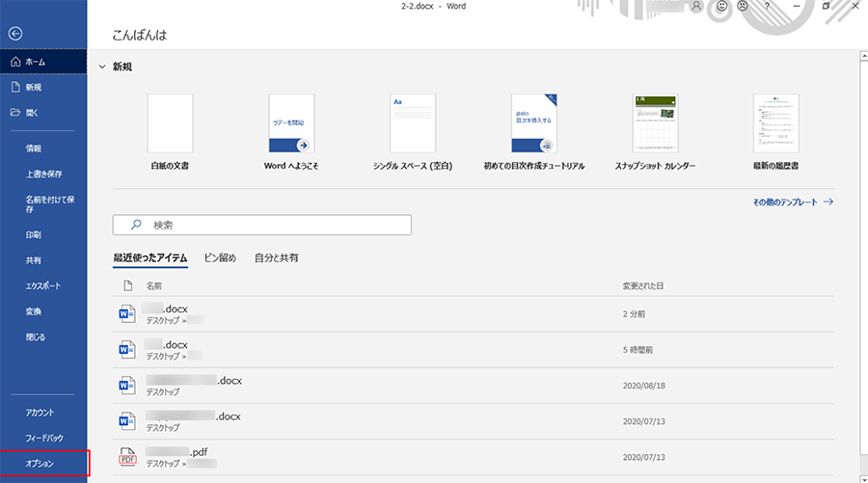The height and width of the screenshot is (483, 868).
Task: Click the 検索 search input field
Action: [x=261, y=225]
